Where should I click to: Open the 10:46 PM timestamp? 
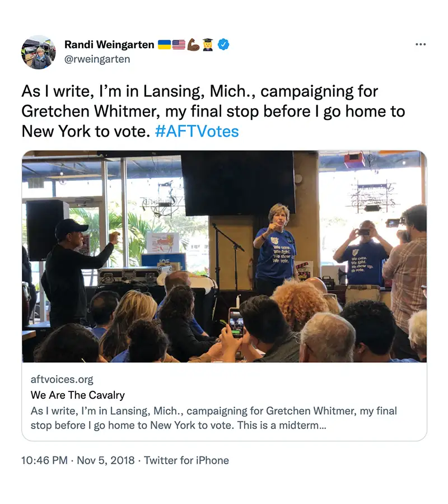pos(44,460)
